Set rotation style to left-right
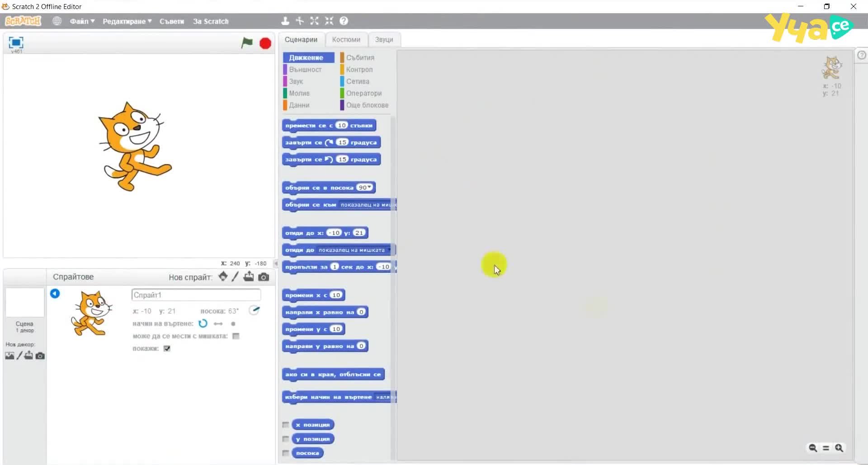 (218, 324)
